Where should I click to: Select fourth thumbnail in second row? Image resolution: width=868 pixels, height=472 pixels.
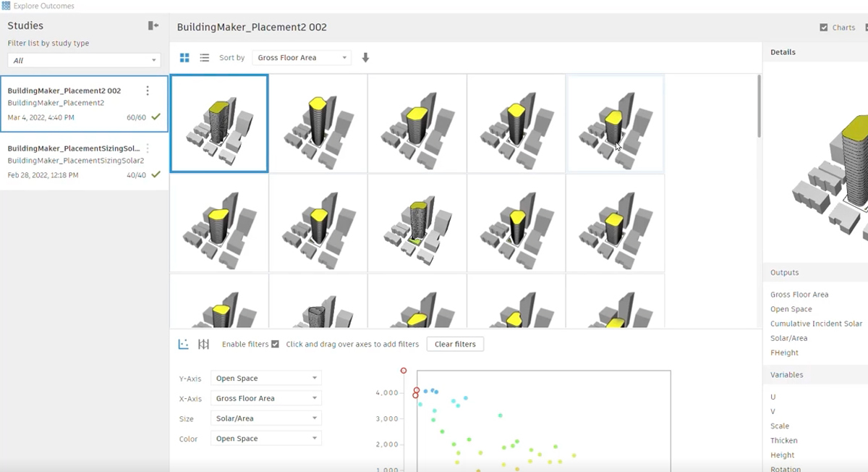[516, 224]
